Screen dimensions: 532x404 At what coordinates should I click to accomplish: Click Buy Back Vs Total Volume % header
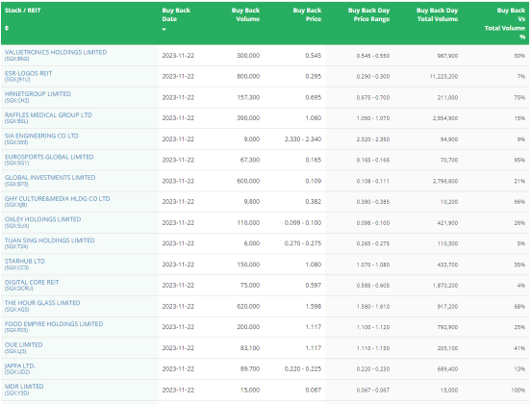pos(505,23)
